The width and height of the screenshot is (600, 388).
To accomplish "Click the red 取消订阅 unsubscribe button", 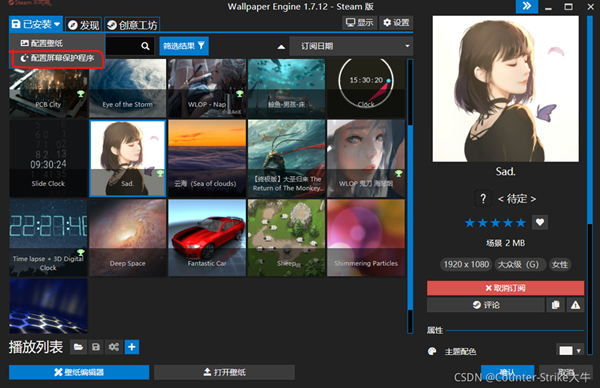I will click(x=505, y=288).
